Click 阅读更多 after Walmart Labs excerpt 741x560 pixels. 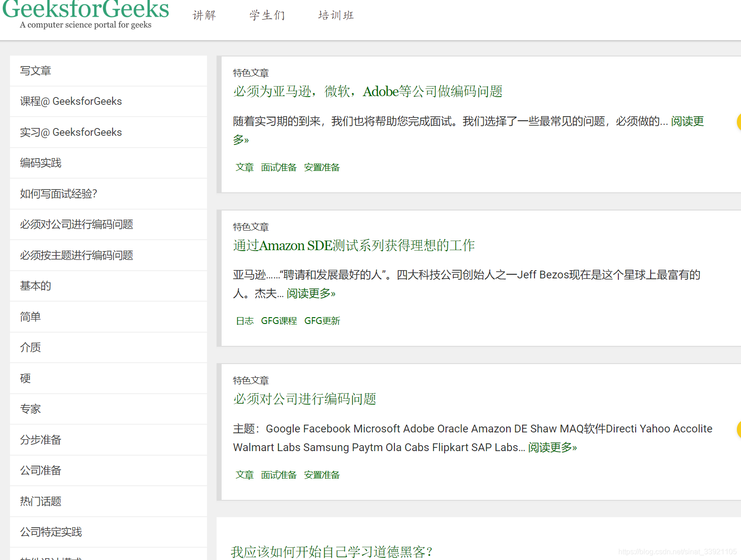pos(552,447)
